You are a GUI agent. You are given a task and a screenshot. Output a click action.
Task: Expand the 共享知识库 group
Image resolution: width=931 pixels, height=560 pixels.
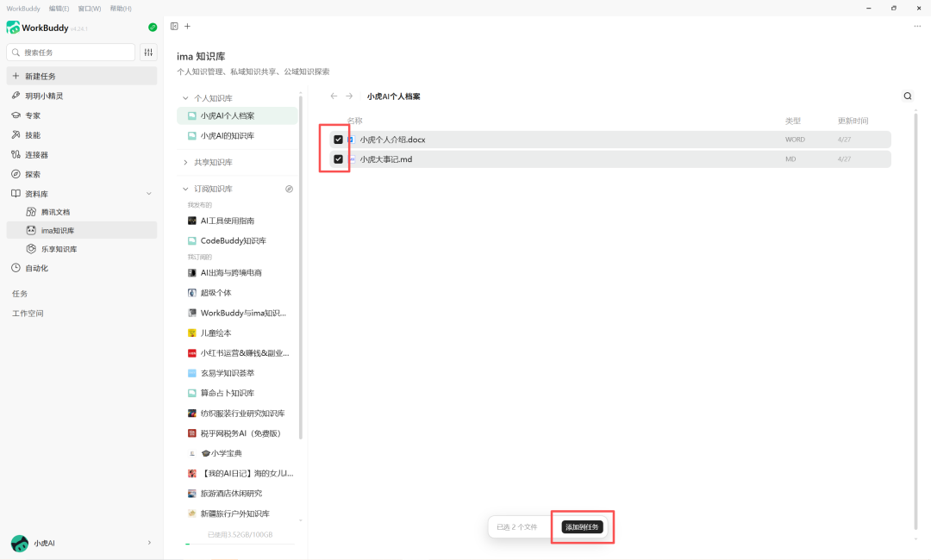click(185, 162)
